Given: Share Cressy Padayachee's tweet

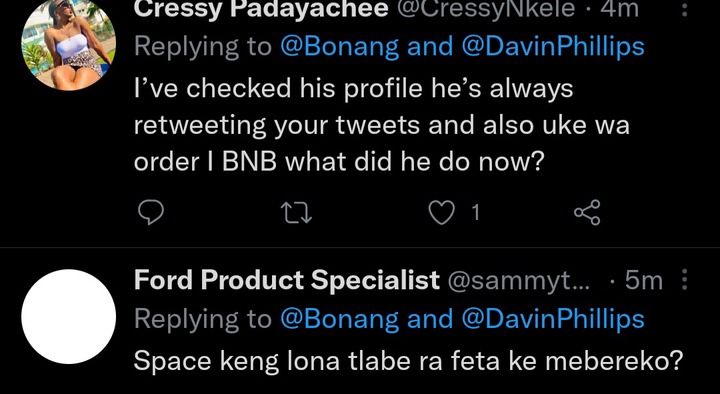Looking at the screenshot, I should pyautogui.click(x=587, y=213).
